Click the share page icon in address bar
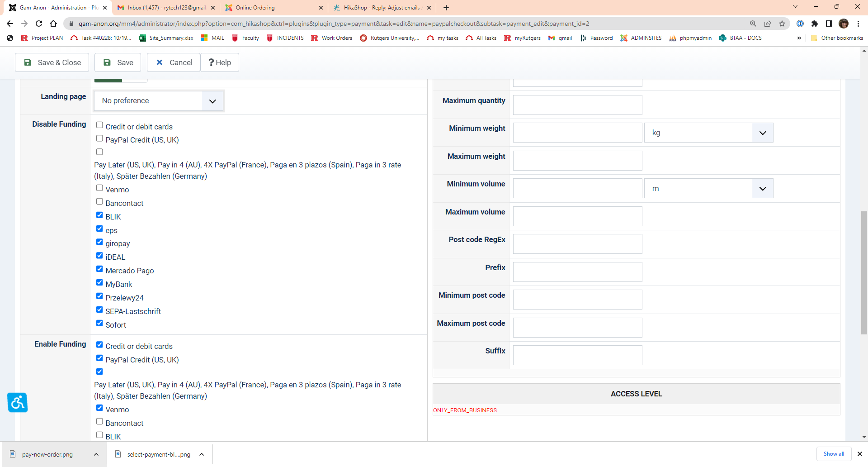 [768, 24]
